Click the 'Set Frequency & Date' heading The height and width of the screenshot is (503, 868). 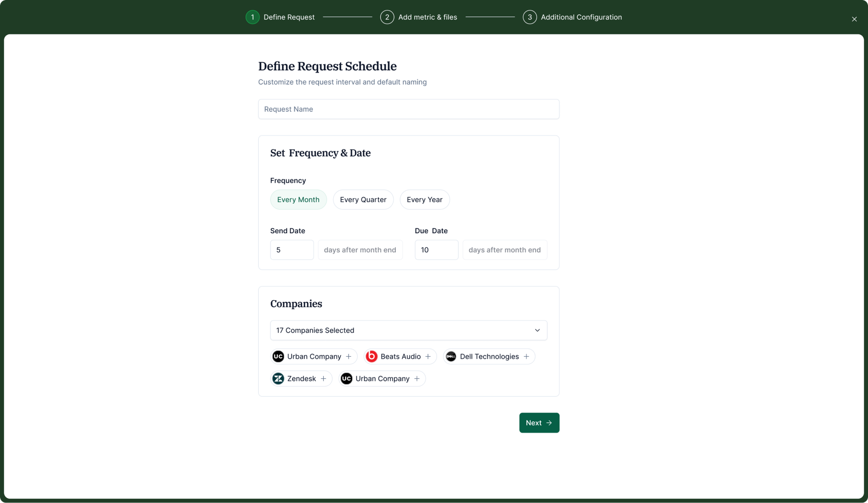[x=320, y=153]
